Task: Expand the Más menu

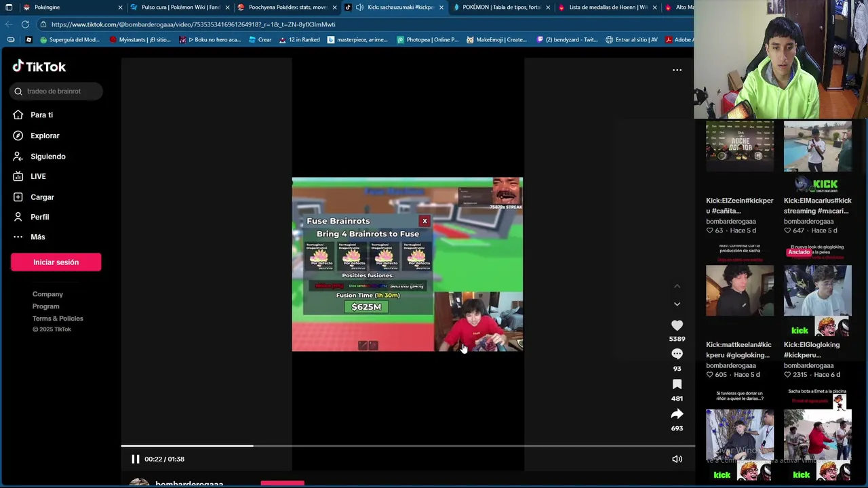Action: pos(37,237)
